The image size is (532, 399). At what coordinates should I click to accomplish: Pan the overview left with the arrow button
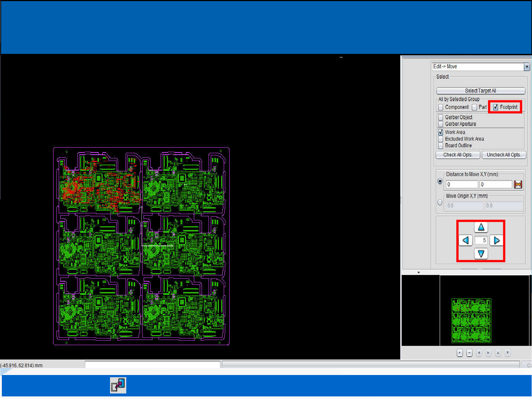click(x=479, y=353)
